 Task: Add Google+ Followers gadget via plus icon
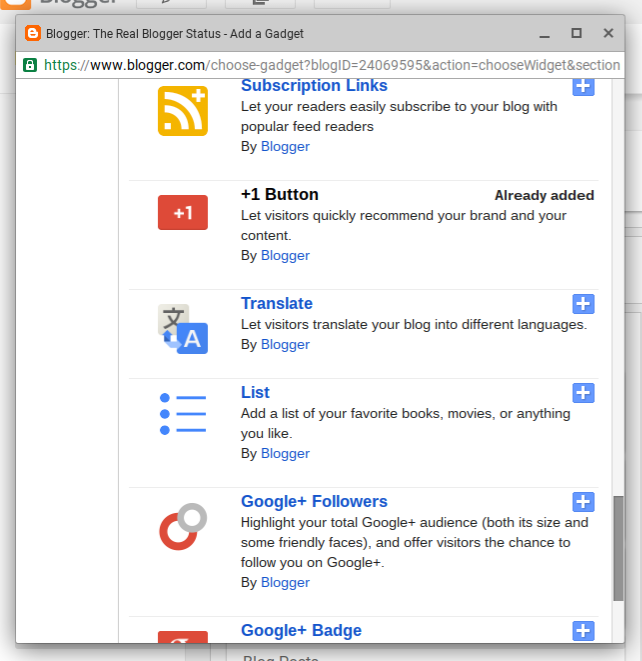(x=583, y=502)
